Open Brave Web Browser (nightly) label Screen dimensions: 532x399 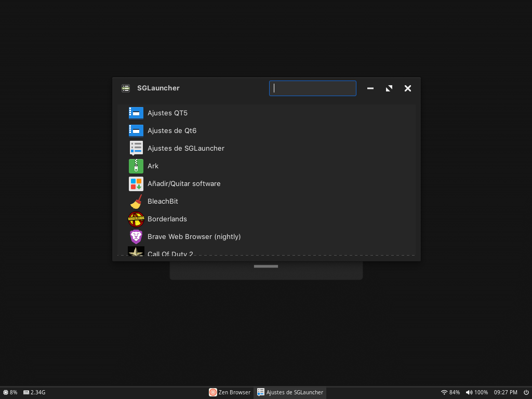[194, 236]
